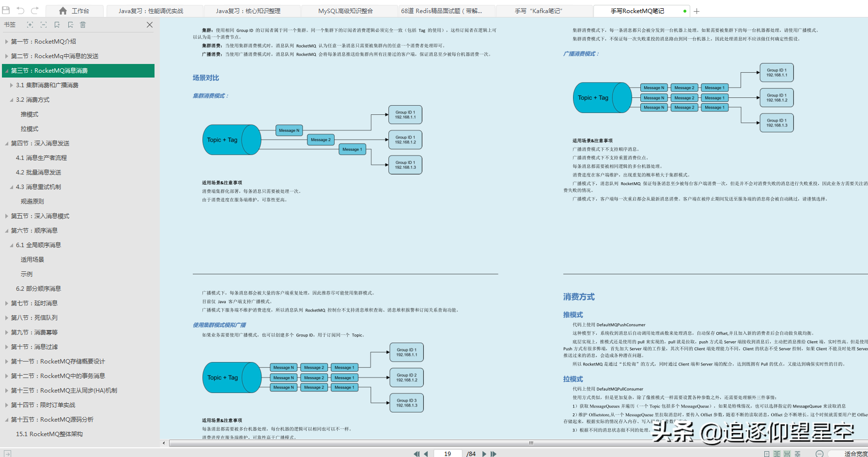Go to 第十一节：RocketMQ存储概要设计 bookmark

tap(58, 362)
